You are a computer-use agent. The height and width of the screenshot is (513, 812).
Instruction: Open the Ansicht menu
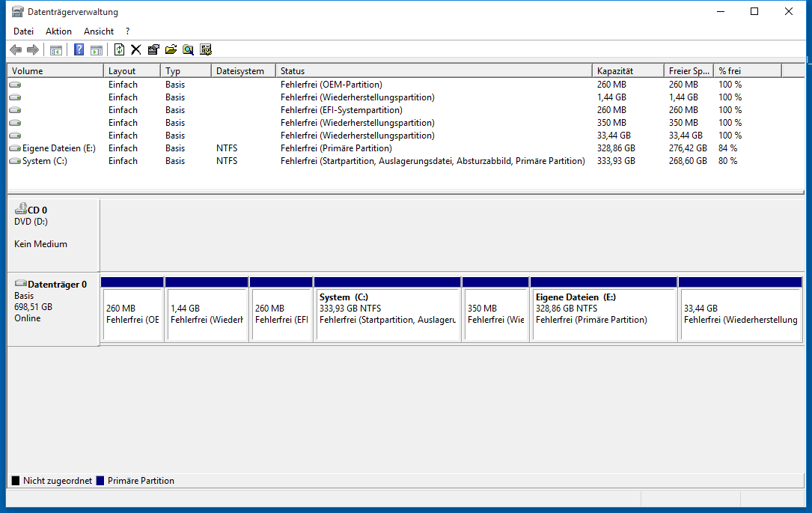click(x=99, y=31)
